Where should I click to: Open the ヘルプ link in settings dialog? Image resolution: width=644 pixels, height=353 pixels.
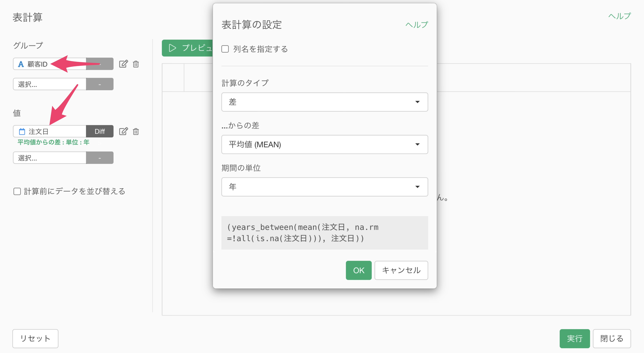(x=416, y=25)
